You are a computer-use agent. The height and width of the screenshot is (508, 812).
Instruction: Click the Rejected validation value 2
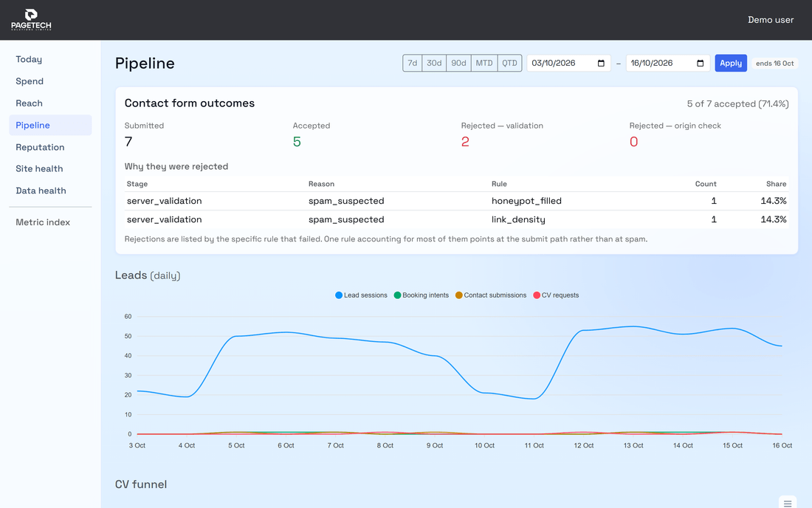pyautogui.click(x=465, y=142)
